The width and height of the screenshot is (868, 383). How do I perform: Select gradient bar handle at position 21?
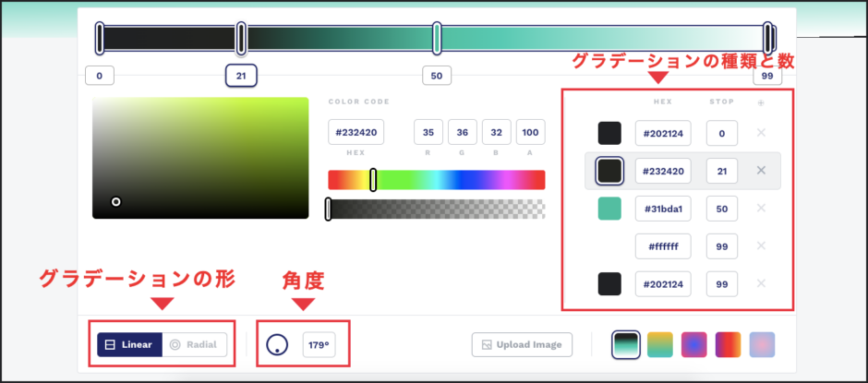(241, 38)
